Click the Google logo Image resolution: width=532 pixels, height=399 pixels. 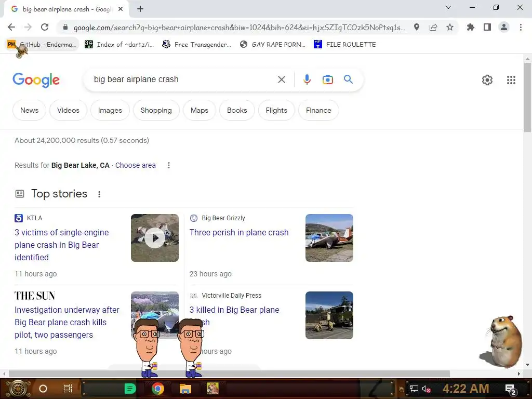[36, 80]
